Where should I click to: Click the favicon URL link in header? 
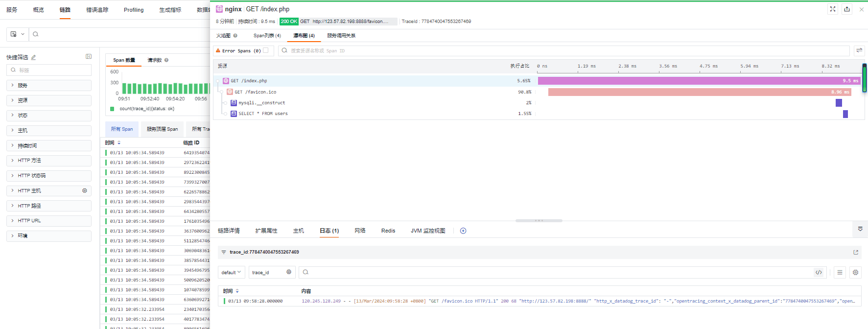[x=351, y=22]
